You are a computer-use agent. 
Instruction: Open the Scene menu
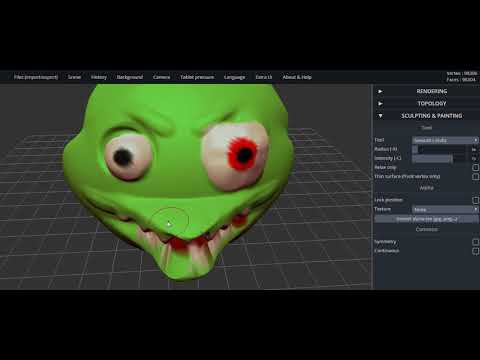(74, 77)
